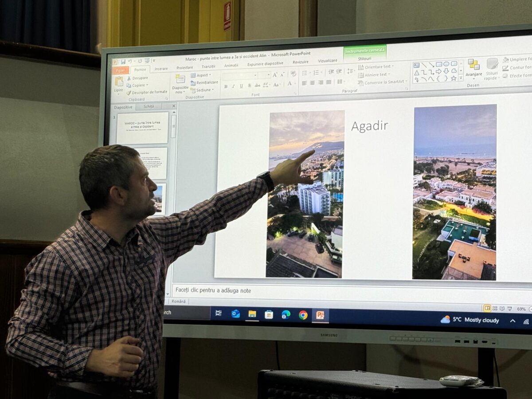This screenshot has width=532, height=399.
Task: Open the Tranziții ribbon tab
Action: coord(208,66)
